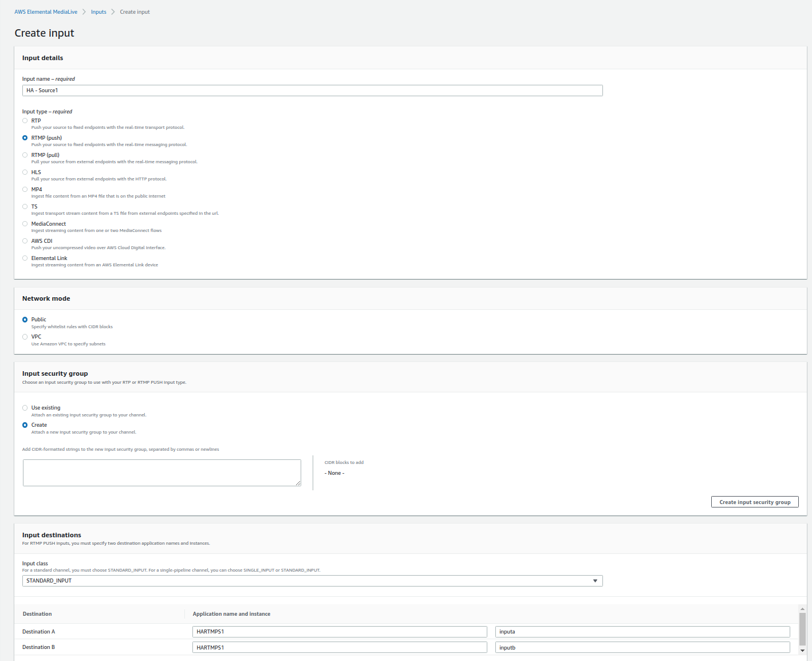The height and width of the screenshot is (661, 812).
Task: Open the Input class STANDARD_INPUT dropdown
Action: click(x=313, y=581)
